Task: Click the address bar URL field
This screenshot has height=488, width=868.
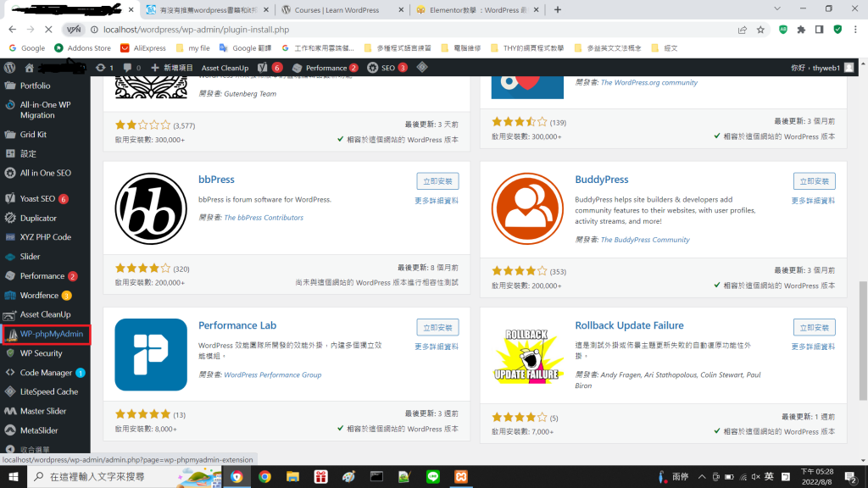Action: coord(409,30)
